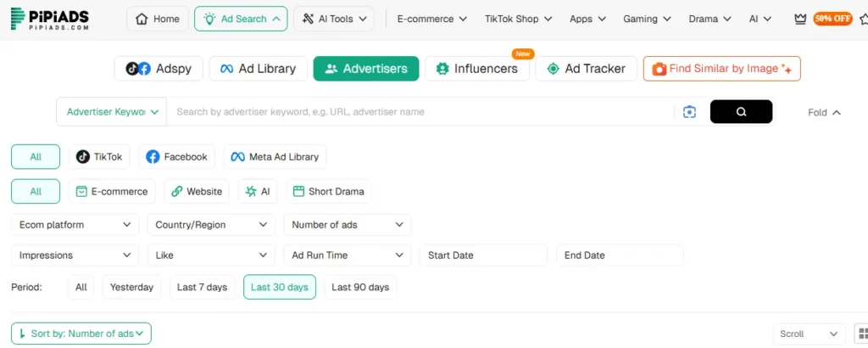Filter by Meta Ad Library
The width and height of the screenshot is (868, 348).
pyautogui.click(x=275, y=157)
